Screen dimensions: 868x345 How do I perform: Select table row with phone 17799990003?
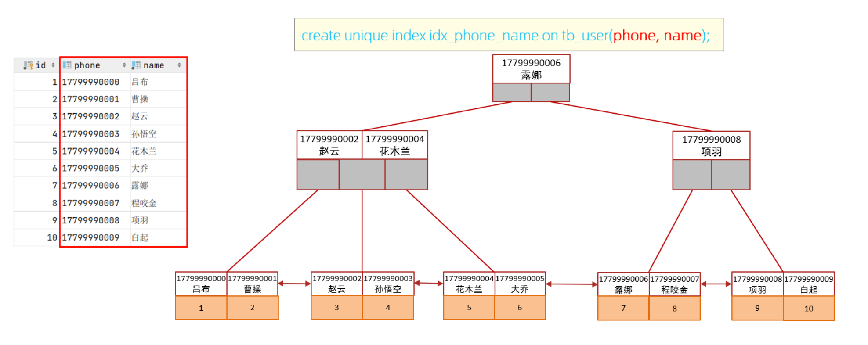[101, 134]
